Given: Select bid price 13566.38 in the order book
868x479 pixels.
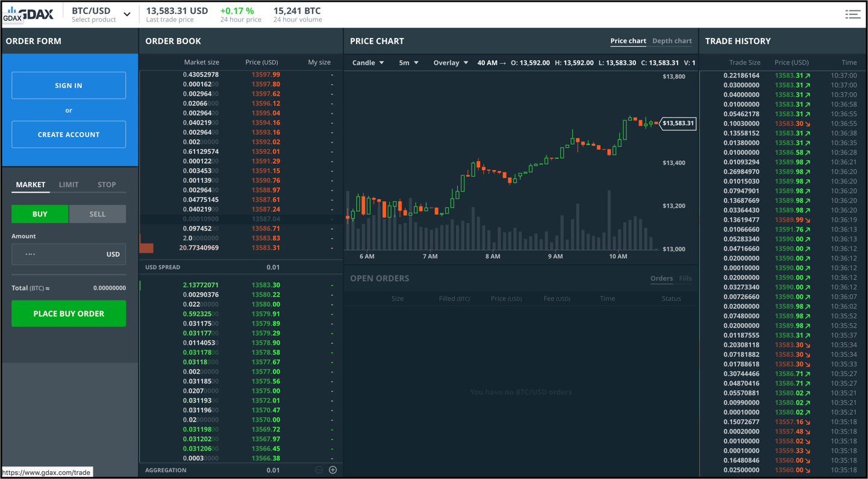Looking at the screenshot, I should coord(266,459).
